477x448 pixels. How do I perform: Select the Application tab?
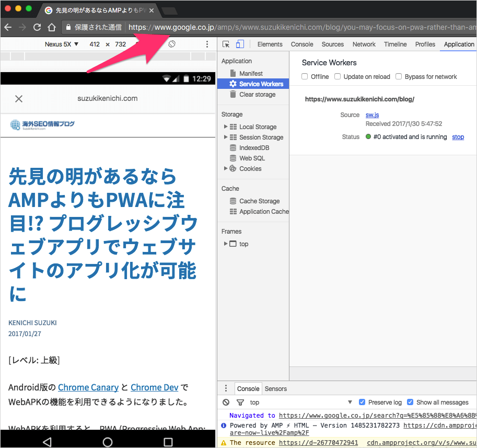459,44
